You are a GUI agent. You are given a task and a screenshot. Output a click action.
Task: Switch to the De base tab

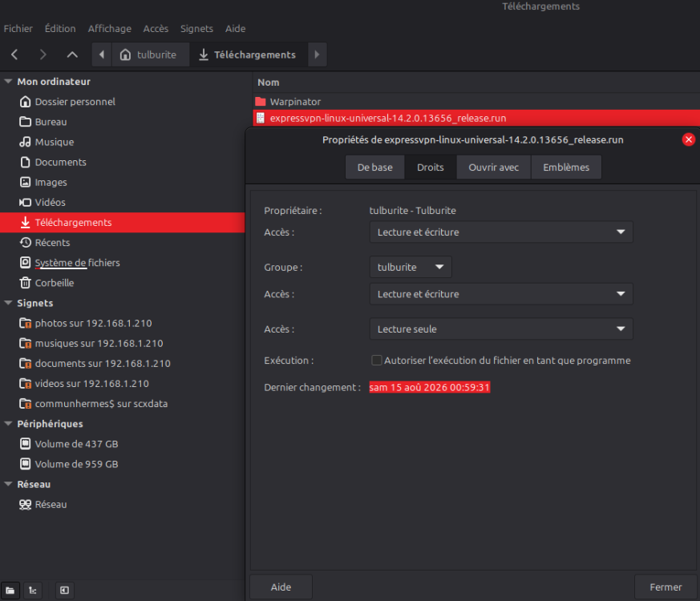tap(375, 167)
